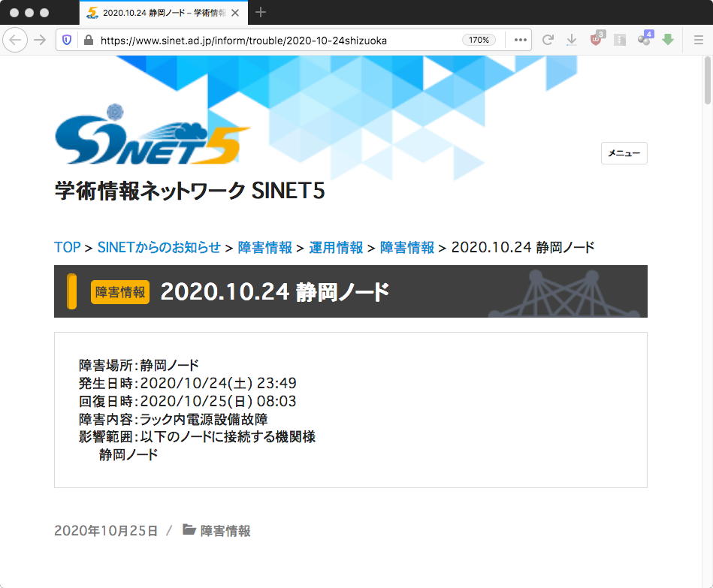This screenshot has height=588, width=713.
Task: Click the uBlock Origin extension icon
Action: 596,39
